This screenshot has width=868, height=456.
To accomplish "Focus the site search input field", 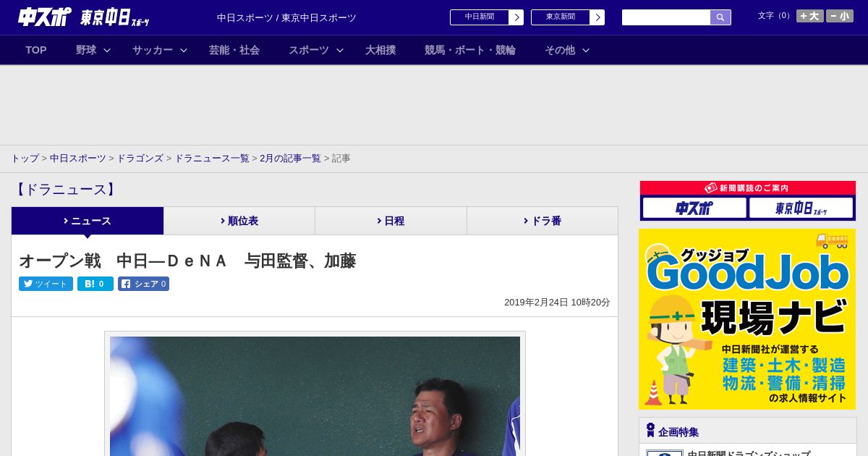I will click(x=666, y=17).
